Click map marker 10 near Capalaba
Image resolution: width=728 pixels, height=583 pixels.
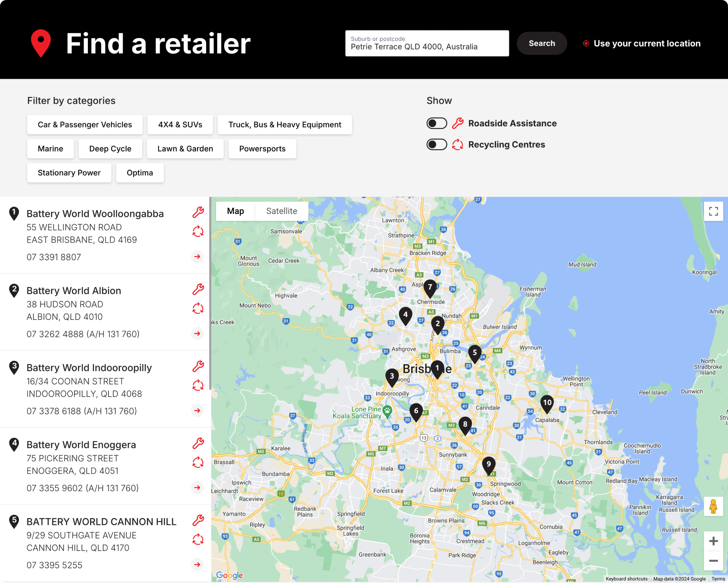click(547, 403)
